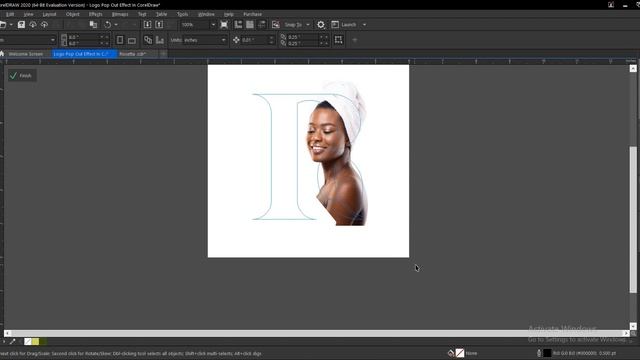Expand the Undo history dropdown arrow
Screen dimensions: 640x360
tap(116, 25)
